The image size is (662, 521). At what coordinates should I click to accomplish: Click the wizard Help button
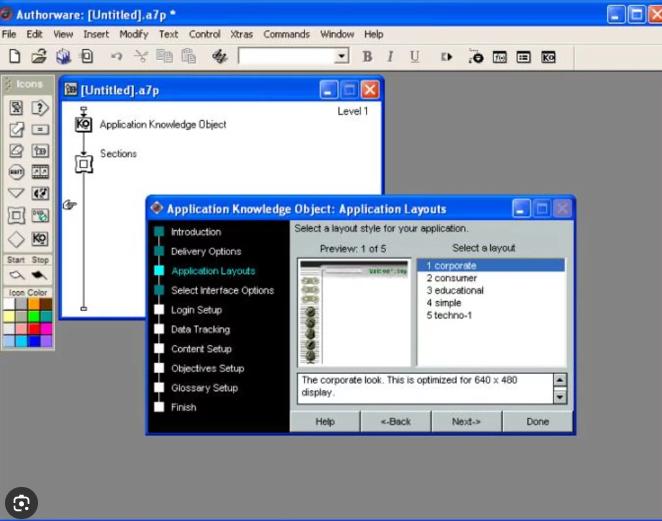point(325,421)
